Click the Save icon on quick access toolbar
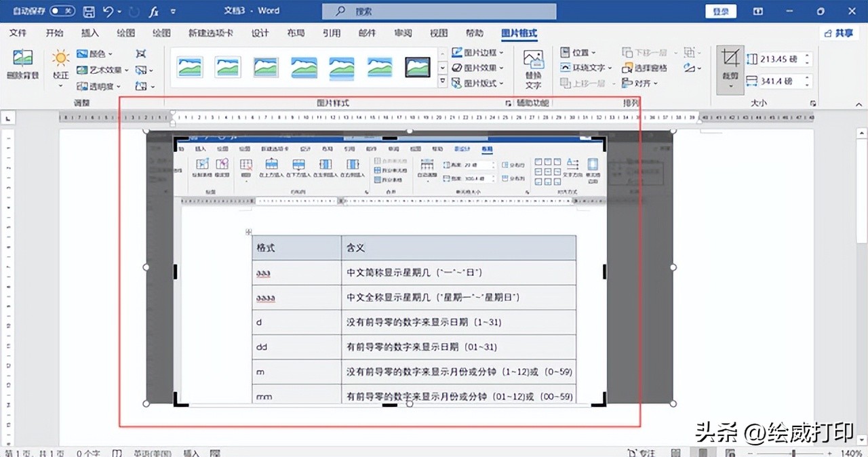868x457 pixels. pyautogui.click(x=89, y=11)
